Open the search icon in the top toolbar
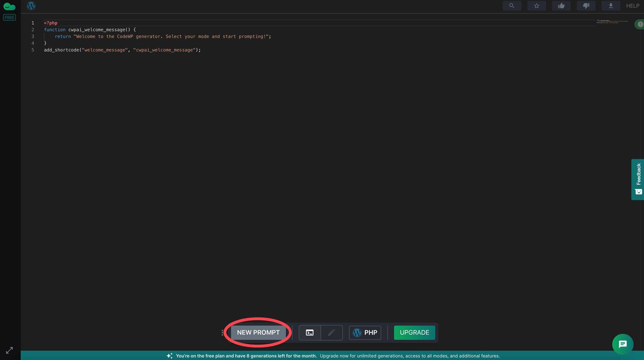Viewport: 644px width, 360px height. coord(512,6)
